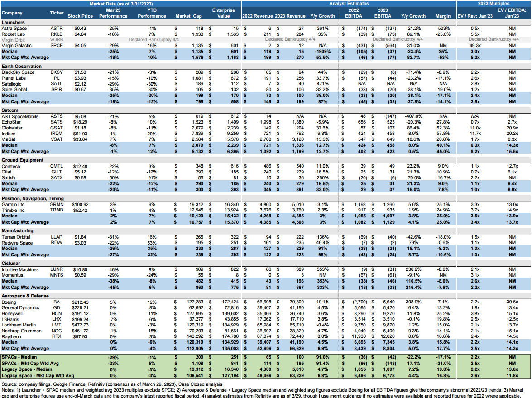Click Virgin Galactic's 49.3x EV/Rev multiple
The height and width of the screenshot is (398, 532).
[475, 45]
